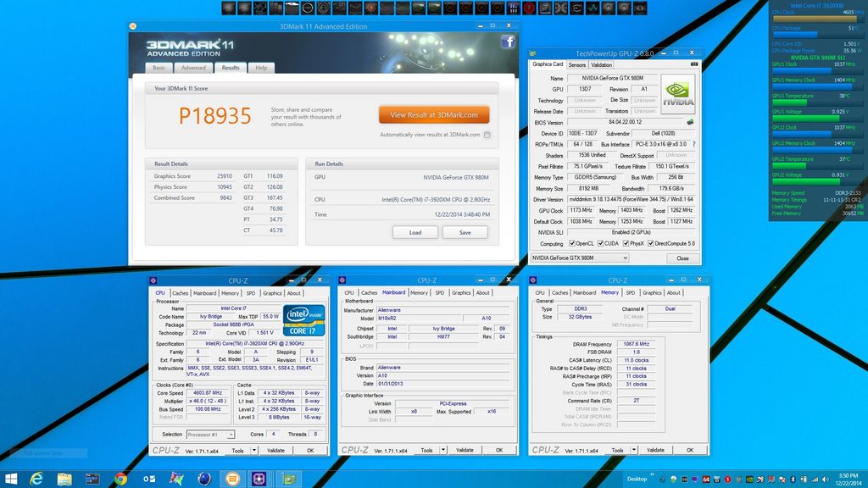
Task: Open the Processor #1 selection dropdown
Action: [x=210, y=435]
